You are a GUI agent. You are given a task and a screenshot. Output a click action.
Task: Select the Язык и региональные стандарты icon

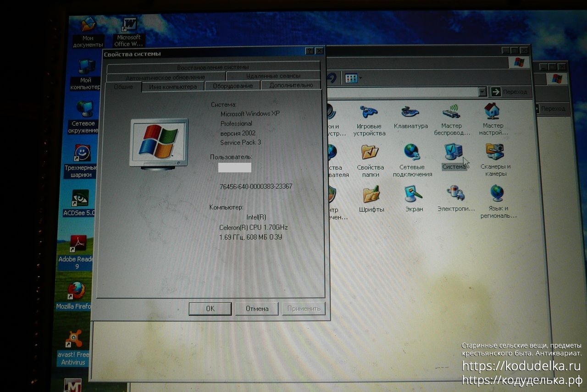498,194
